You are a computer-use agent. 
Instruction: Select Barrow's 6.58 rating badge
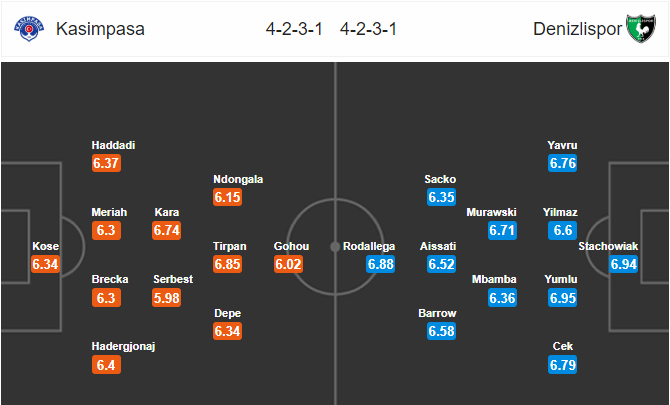[x=441, y=331]
